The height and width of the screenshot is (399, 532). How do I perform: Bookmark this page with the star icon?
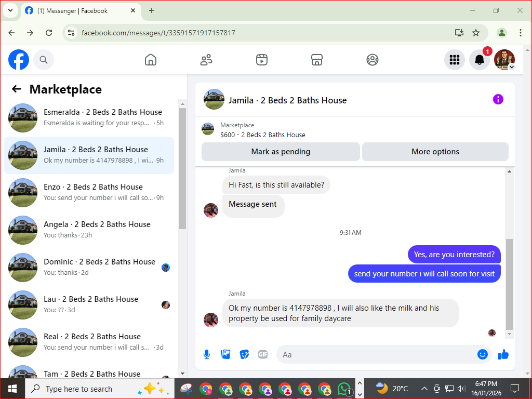(x=476, y=33)
